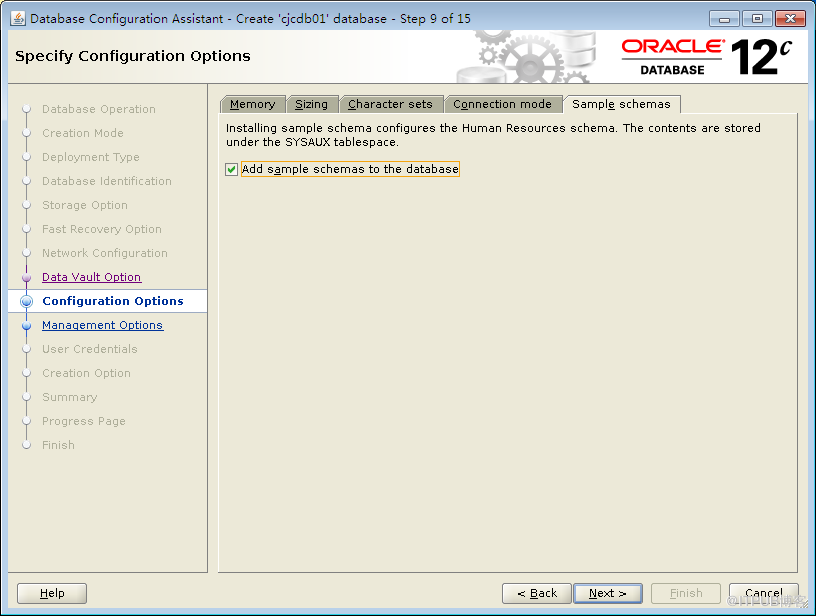The height and width of the screenshot is (616, 816).
Task: Close the Database Configuration Assistant window
Action: pos(790,19)
